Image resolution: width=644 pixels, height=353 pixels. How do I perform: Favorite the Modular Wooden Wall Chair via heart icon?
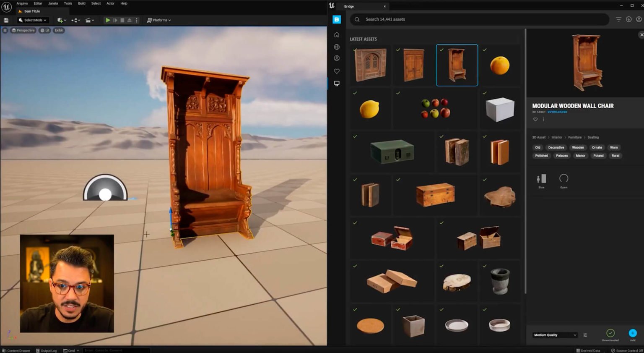(535, 120)
